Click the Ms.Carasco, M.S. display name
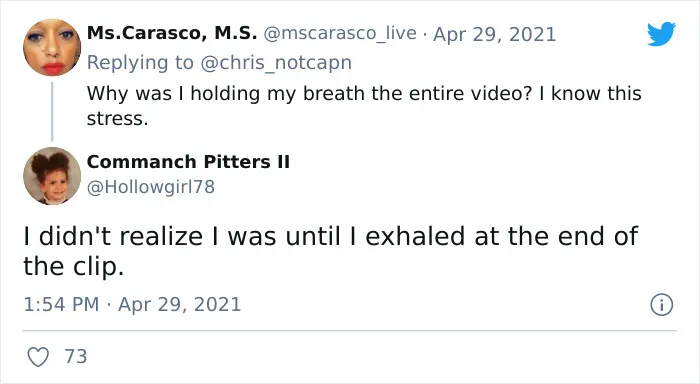 pyautogui.click(x=172, y=33)
